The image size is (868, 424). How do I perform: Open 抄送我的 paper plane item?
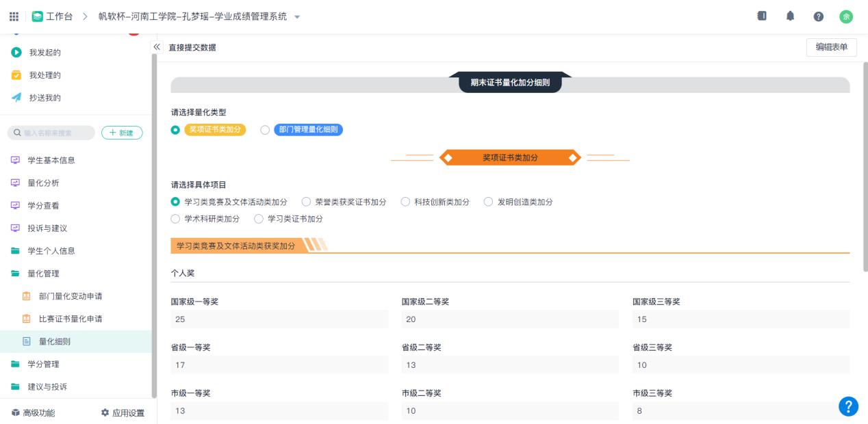coord(44,98)
